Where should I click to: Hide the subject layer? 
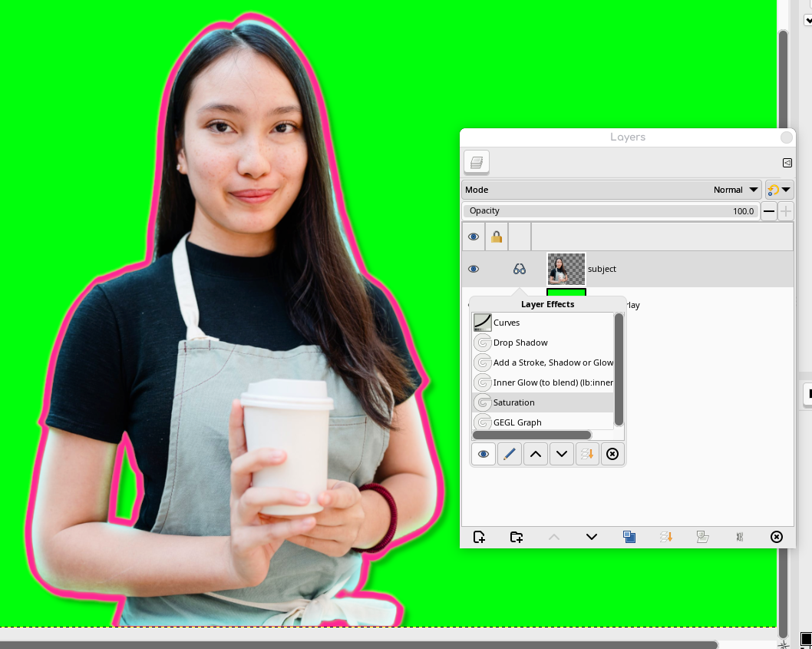(x=474, y=269)
